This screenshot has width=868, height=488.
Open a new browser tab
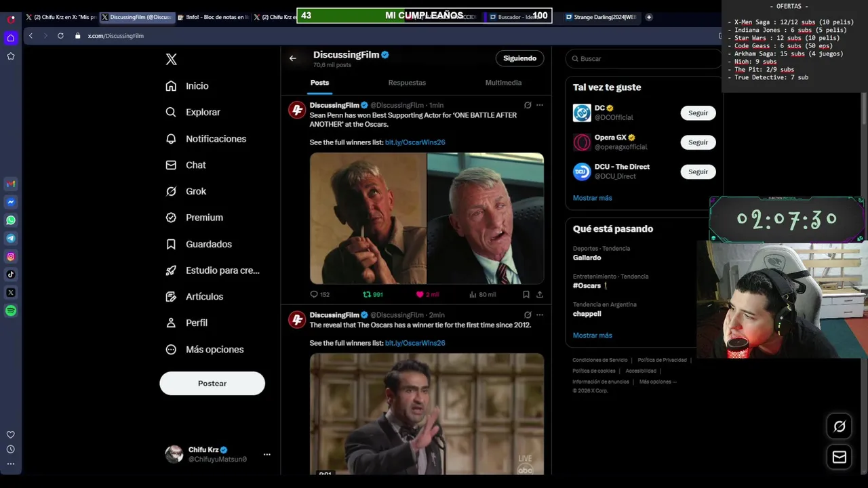pyautogui.click(x=649, y=17)
